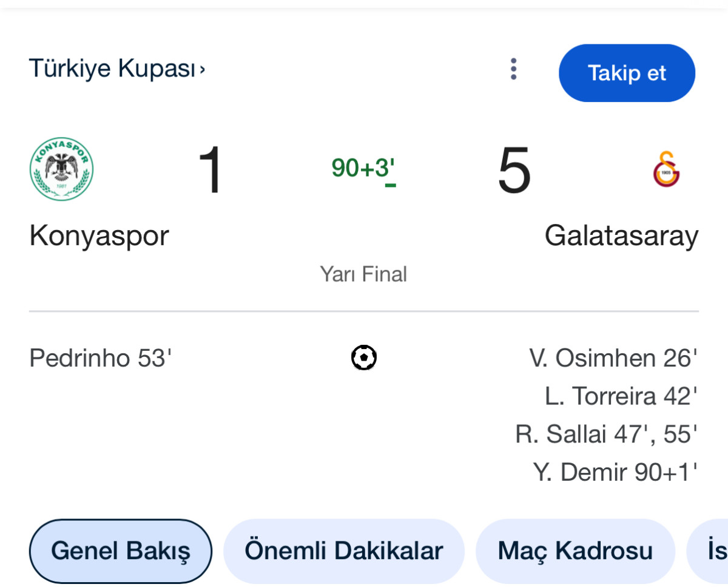Click the Konyaspor team name
Screen dimensions: 728x587
[99, 236]
